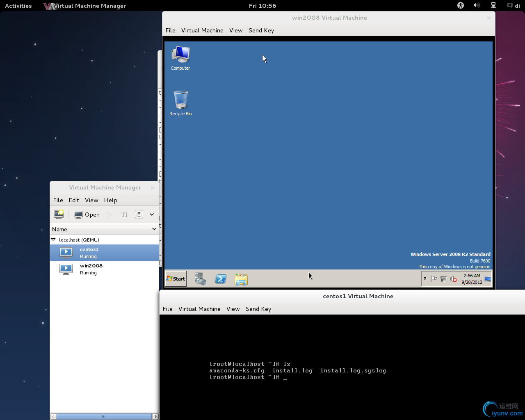Launch PowerShell from the Windows taskbar
Image resolution: width=525 pixels, height=420 pixels.
pyautogui.click(x=221, y=279)
